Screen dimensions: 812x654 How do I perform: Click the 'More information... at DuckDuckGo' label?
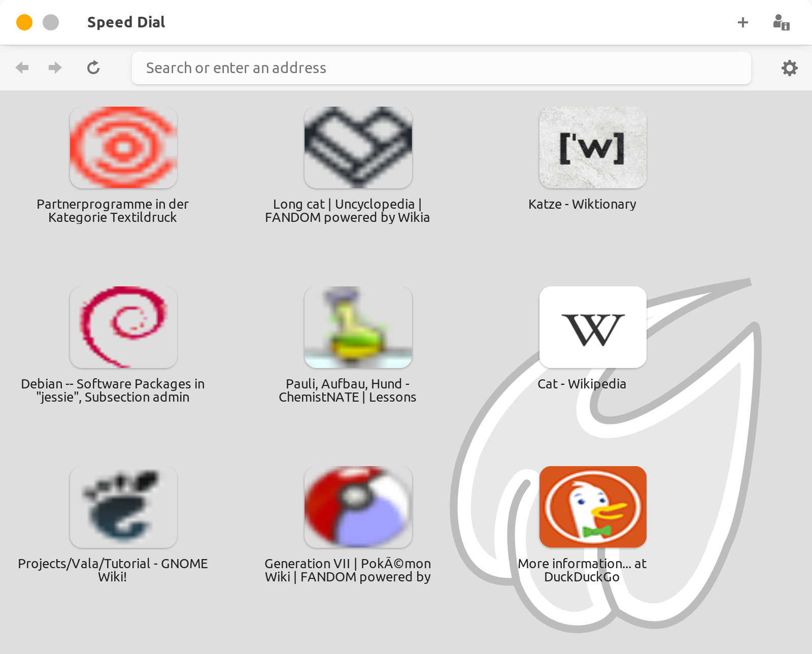(582, 570)
